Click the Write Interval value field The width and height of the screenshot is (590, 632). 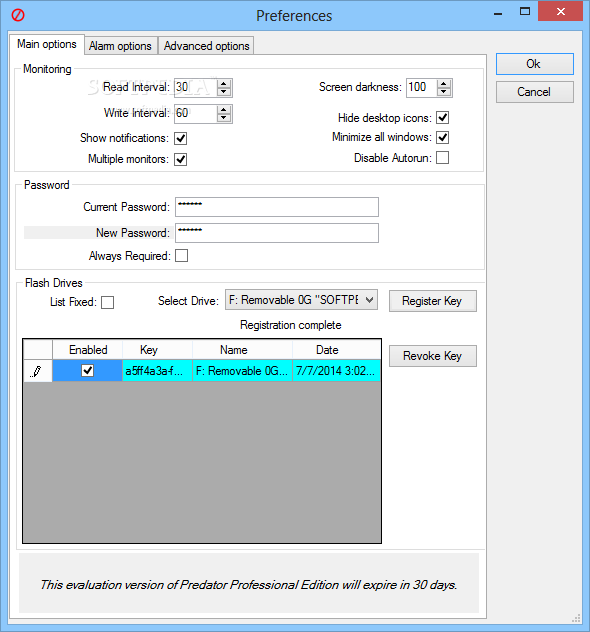tap(195, 113)
